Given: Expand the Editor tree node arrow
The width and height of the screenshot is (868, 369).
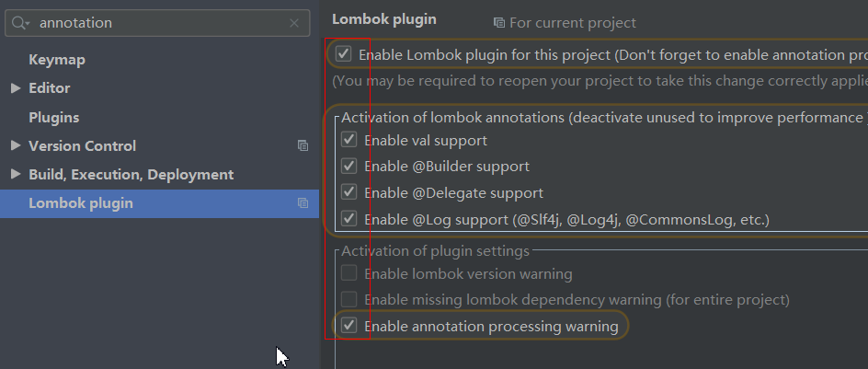Looking at the screenshot, I should [16, 88].
